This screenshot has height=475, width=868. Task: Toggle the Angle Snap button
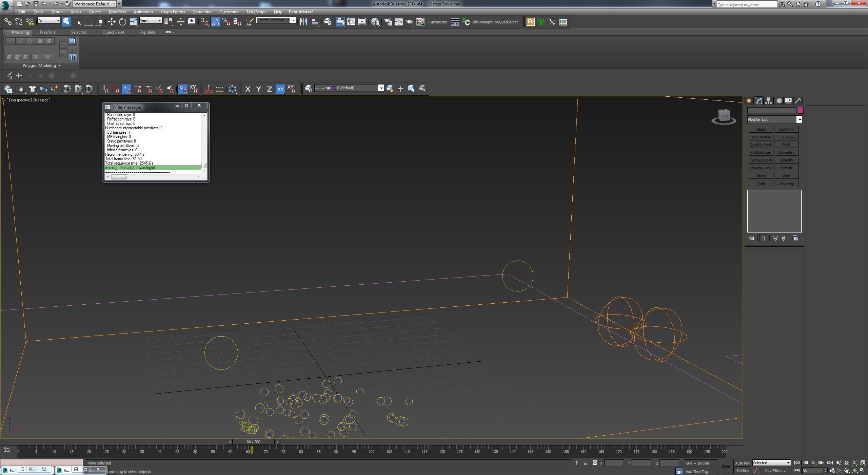[x=216, y=22]
